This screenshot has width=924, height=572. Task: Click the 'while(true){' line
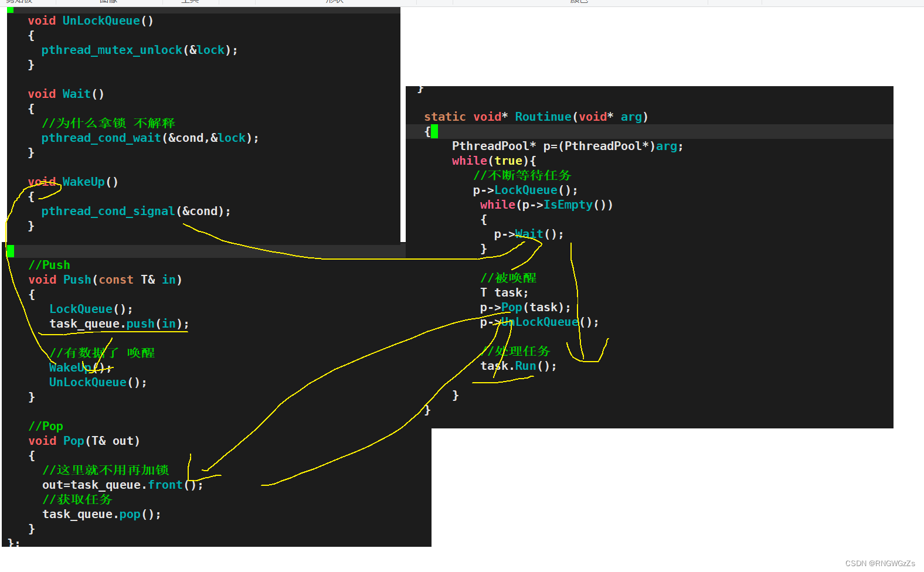click(494, 161)
